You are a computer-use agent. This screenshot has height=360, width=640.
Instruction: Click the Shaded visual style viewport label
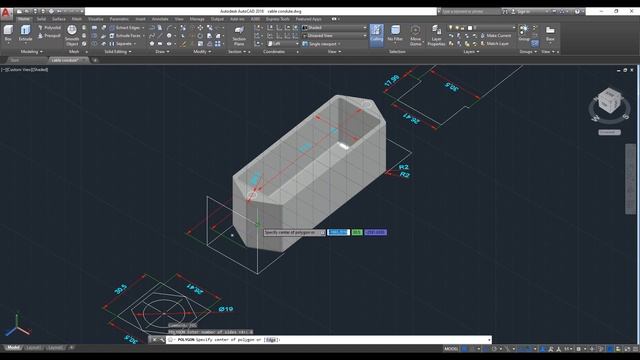pyautogui.click(x=40, y=70)
